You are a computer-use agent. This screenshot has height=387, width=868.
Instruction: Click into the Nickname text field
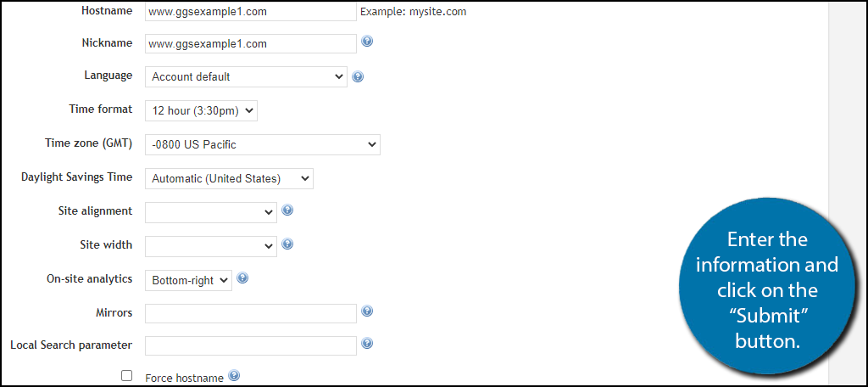coord(251,44)
